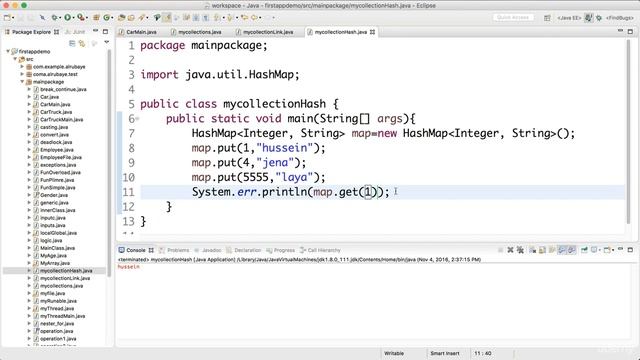Click Previous Annotation arrow icon
This screenshot has height=360, width=640.
coord(230,18)
